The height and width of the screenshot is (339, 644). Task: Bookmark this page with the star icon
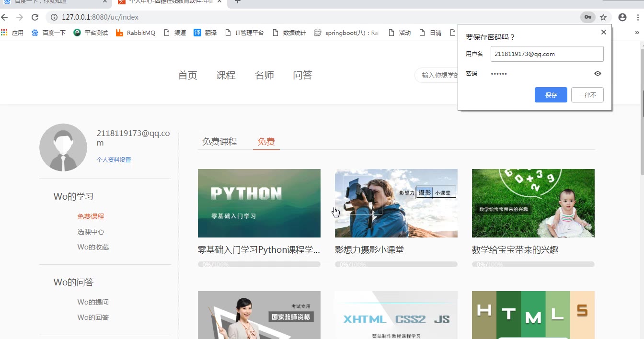603,17
